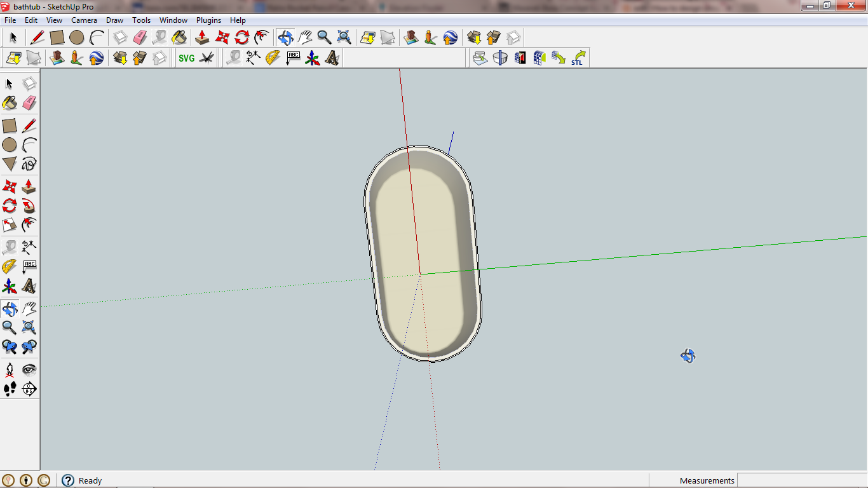Click the bathtub model in viewport
Image resolution: width=868 pixels, height=488 pixels.
point(422,254)
